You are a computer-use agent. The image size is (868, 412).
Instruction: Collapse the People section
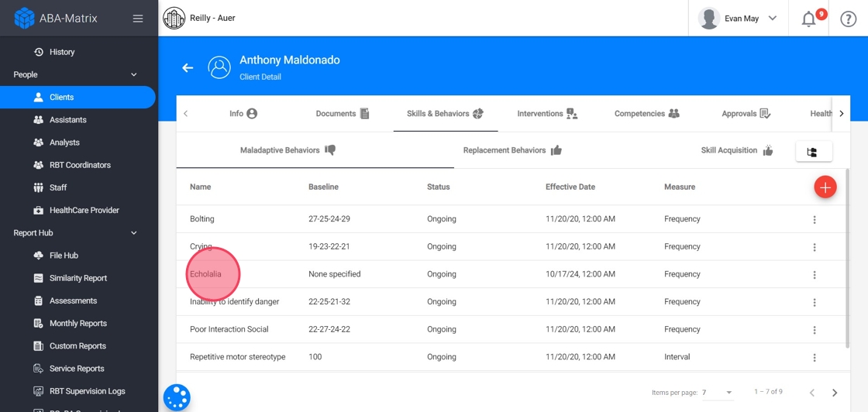coord(133,74)
